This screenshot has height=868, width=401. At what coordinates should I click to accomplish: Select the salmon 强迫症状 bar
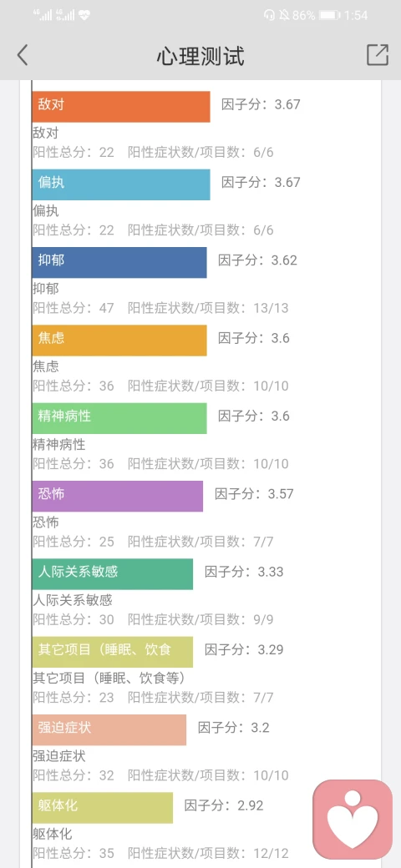tap(109, 729)
